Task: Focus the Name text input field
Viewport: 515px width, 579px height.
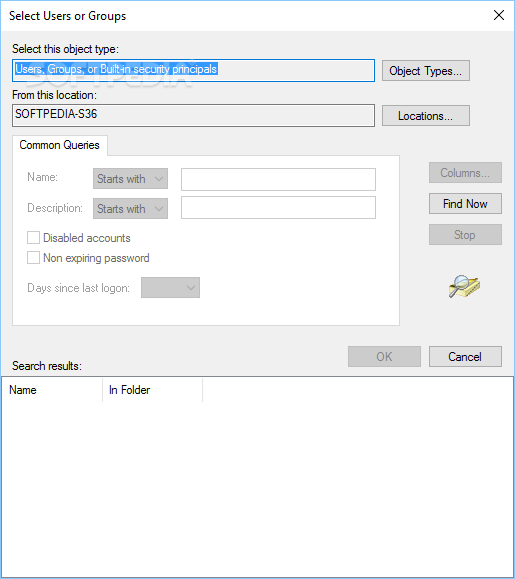Action: pyautogui.click(x=278, y=179)
